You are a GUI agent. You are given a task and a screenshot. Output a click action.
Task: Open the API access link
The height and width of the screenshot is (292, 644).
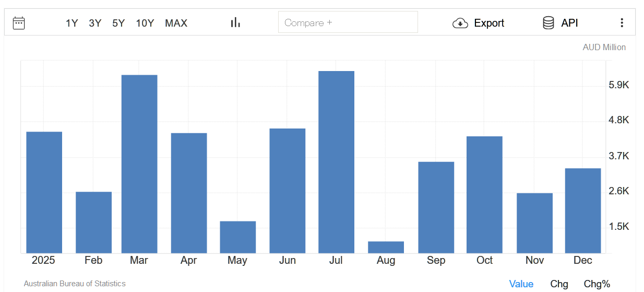[x=569, y=23]
